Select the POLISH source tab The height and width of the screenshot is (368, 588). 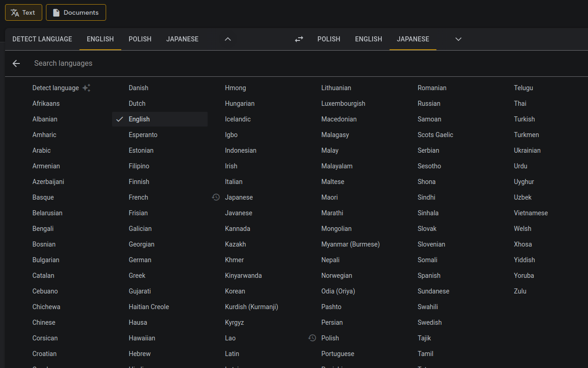[x=140, y=39]
